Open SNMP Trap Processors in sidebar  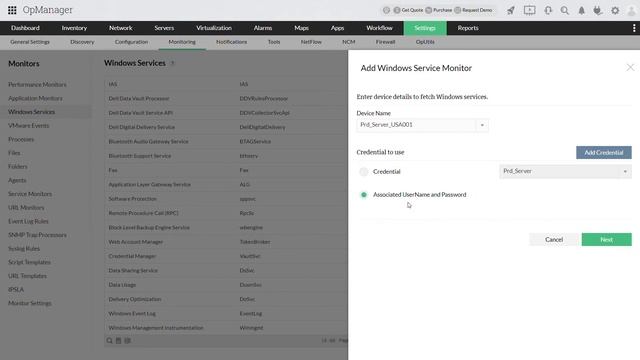click(x=37, y=235)
